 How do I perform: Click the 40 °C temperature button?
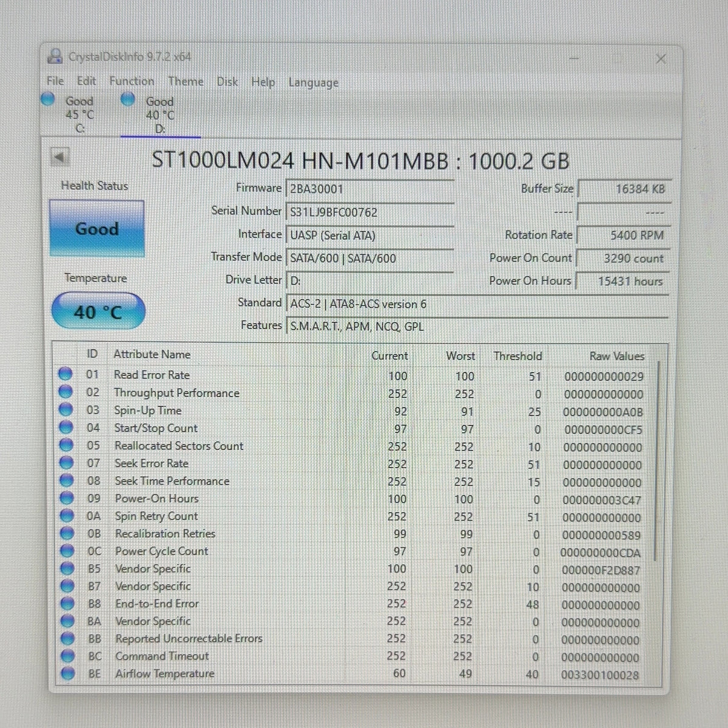point(98,312)
